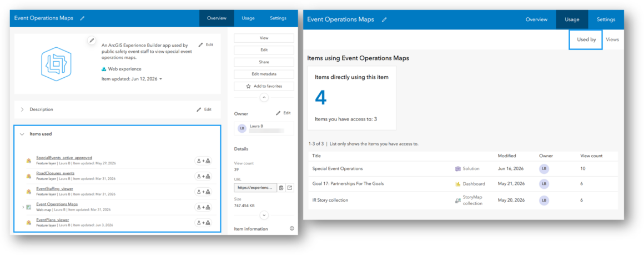This screenshot has width=644, height=255.
Task: Switch to the Views sub-tab
Action: click(x=612, y=40)
